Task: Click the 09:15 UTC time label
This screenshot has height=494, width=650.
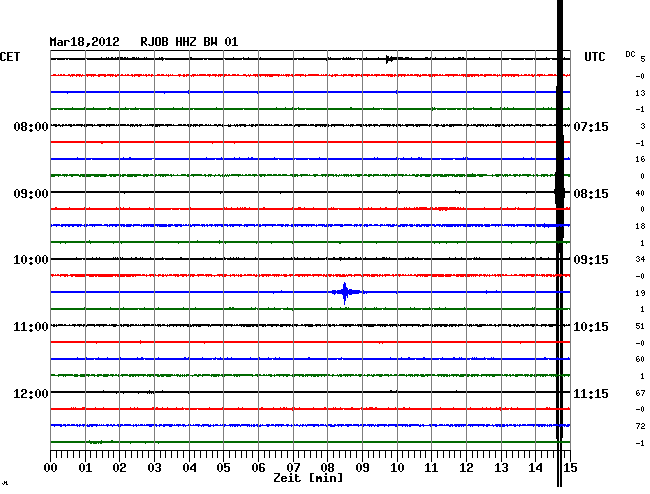Action: [x=591, y=260]
